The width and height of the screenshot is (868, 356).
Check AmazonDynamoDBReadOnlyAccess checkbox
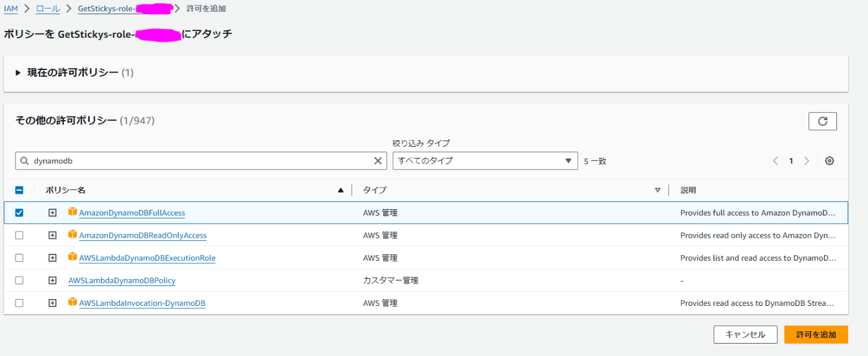(x=19, y=235)
